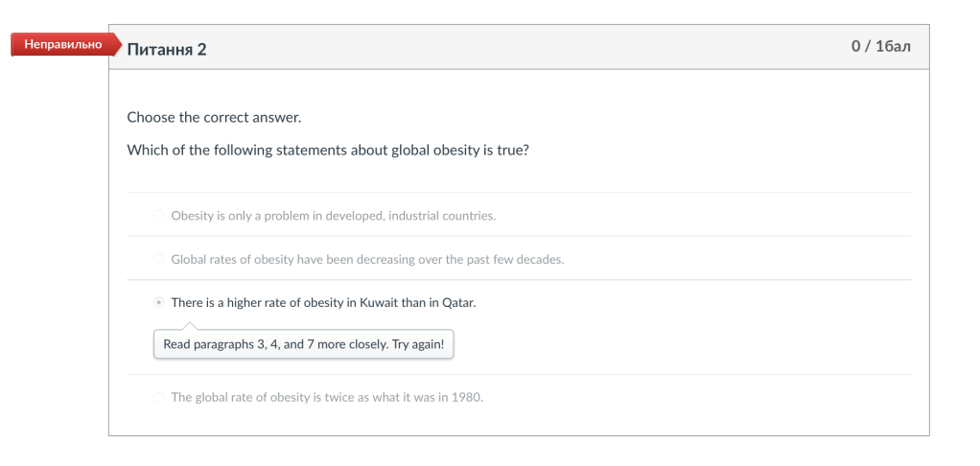
Task: Click the '0 / 1бал' score
Action: pyautogui.click(x=880, y=47)
